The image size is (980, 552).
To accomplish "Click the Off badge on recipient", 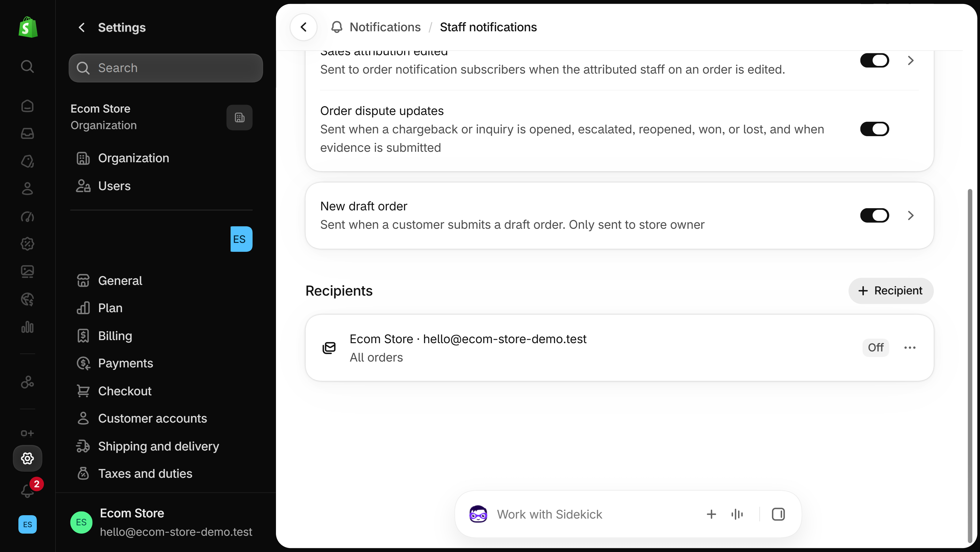I will coord(875,347).
